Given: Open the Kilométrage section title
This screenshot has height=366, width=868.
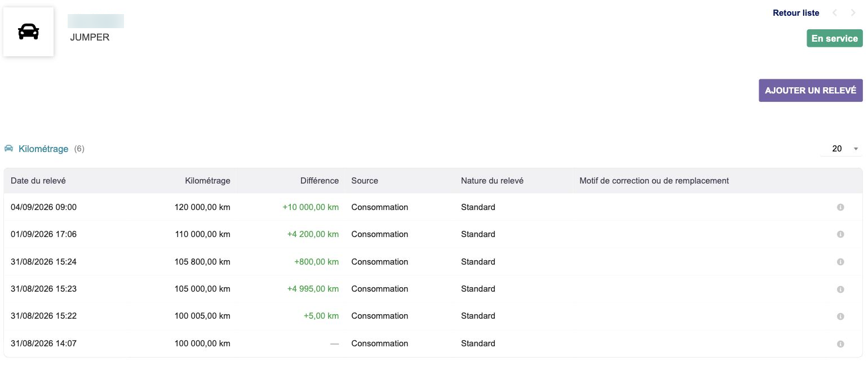Looking at the screenshot, I should click(43, 149).
